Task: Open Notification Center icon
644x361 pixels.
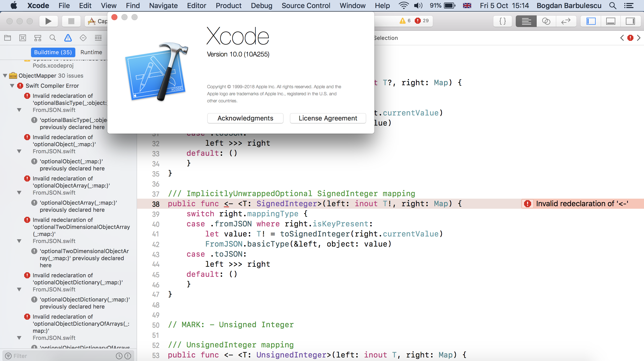Action: pyautogui.click(x=629, y=6)
